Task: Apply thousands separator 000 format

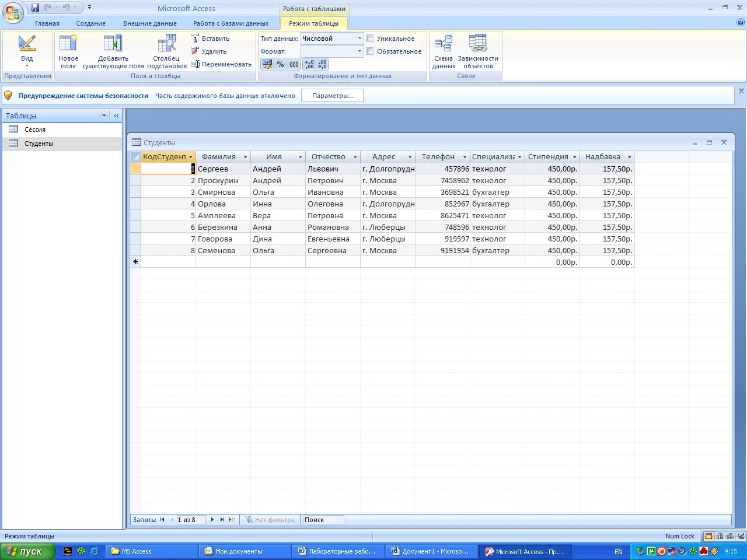Action: pos(294,64)
